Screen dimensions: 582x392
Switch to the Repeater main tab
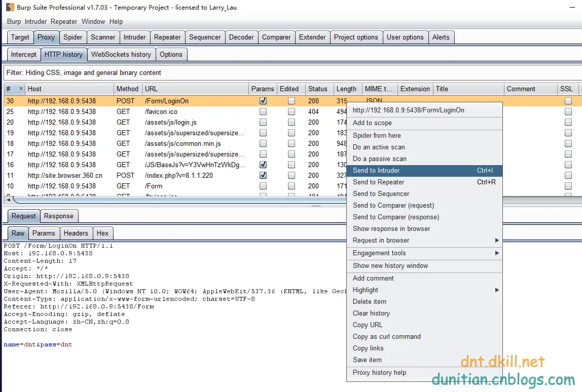pos(167,37)
